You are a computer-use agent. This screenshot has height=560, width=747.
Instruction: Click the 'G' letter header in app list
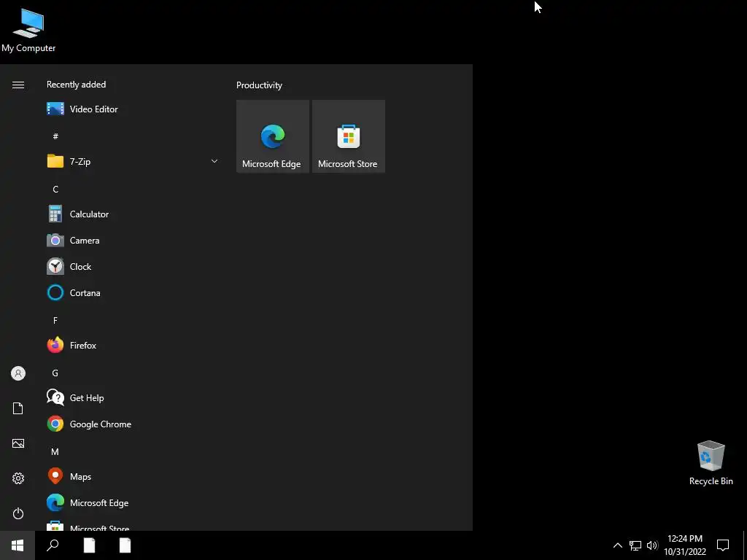55,373
